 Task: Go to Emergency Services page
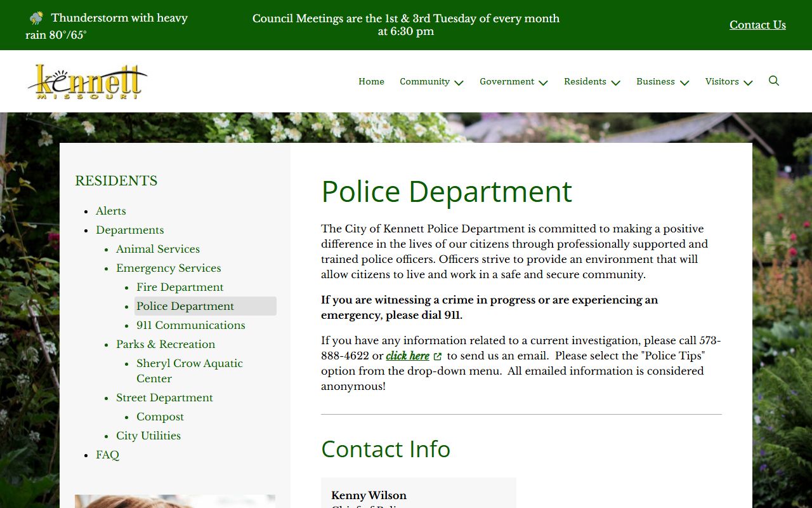[x=169, y=268]
